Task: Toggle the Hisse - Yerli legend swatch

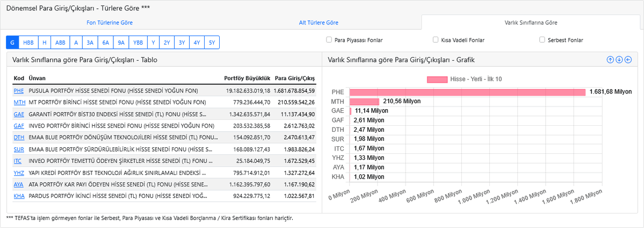Action: click(437, 80)
